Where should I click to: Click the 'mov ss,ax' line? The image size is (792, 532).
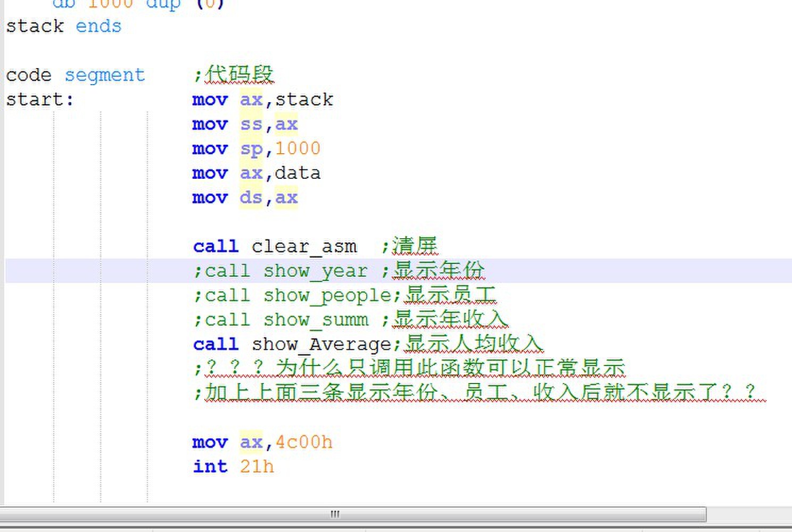point(245,124)
